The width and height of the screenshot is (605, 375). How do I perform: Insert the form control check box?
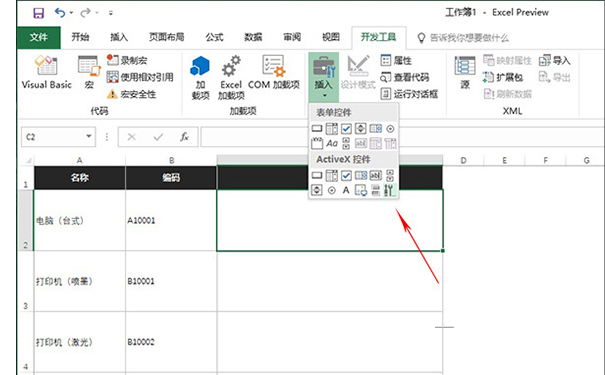pos(346,128)
